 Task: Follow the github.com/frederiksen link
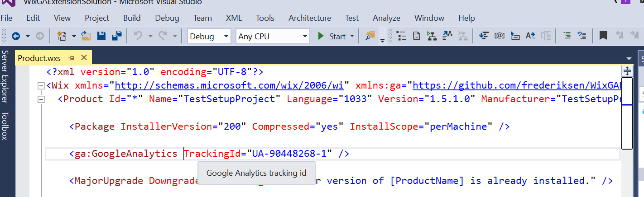tap(516, 85)
